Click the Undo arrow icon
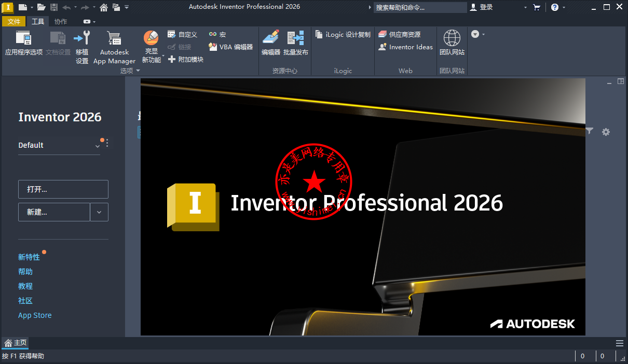Image resolution: width=628 pixels, height=364 pixels. tap(66, 7)
